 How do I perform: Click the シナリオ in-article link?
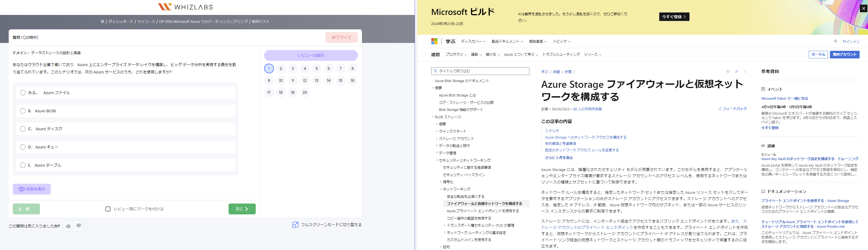click(x=552, y=131)
